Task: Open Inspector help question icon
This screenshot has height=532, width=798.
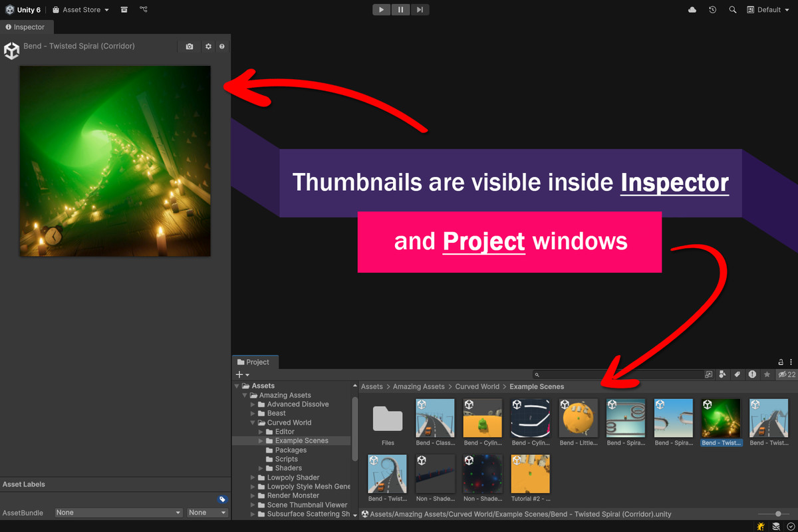Action: point(222,47)
